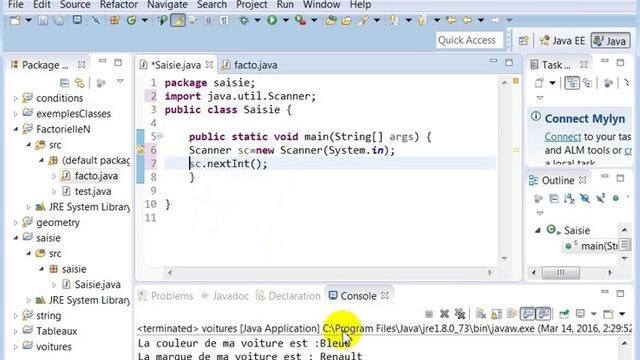Open the Run button dropdown arrow
The image size is (640, 360).
coord(286,20)
